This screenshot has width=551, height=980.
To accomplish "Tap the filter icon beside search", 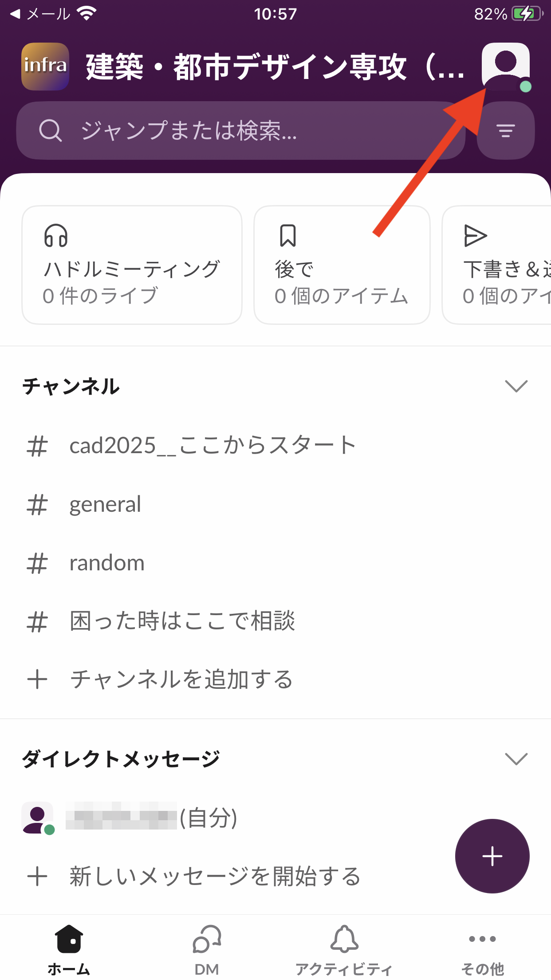I will click(505, 130).
